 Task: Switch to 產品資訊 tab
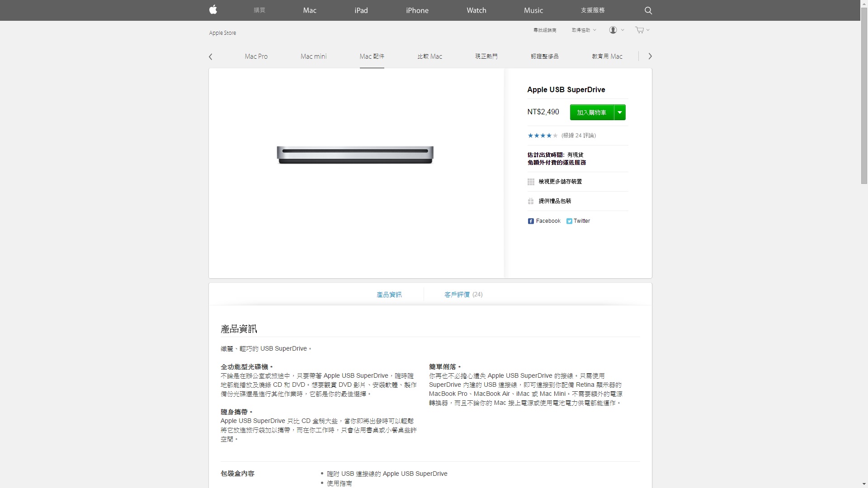389,295
